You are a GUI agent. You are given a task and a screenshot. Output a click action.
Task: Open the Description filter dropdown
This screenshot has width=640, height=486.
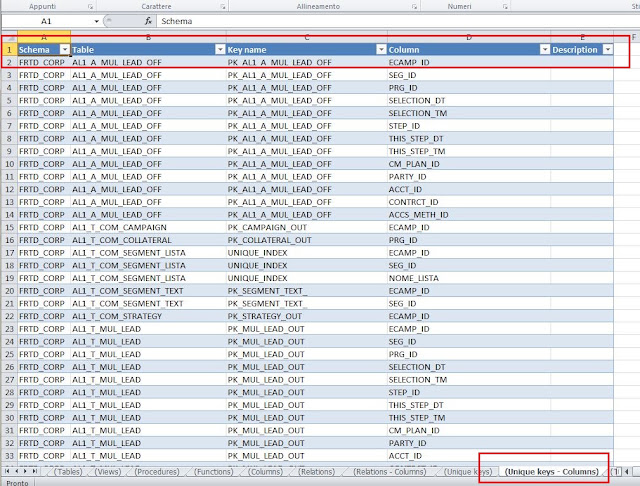point(608,50)
